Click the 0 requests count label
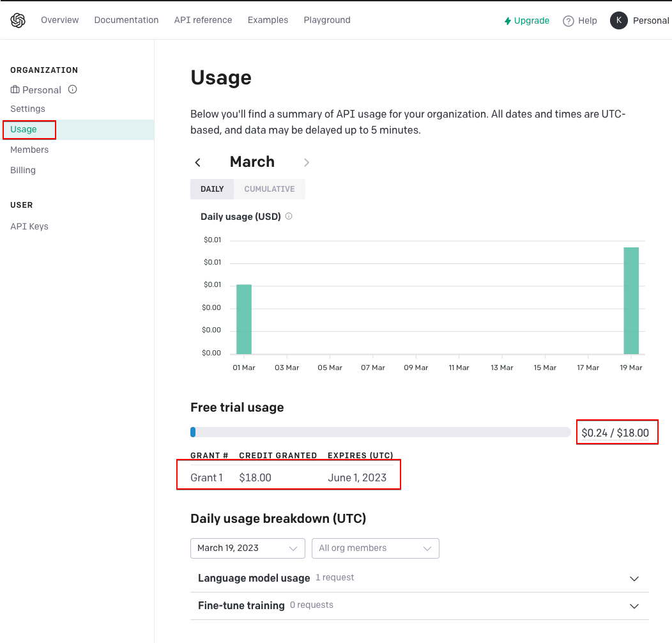The image size is (672, 643). (x=312, y=605)
